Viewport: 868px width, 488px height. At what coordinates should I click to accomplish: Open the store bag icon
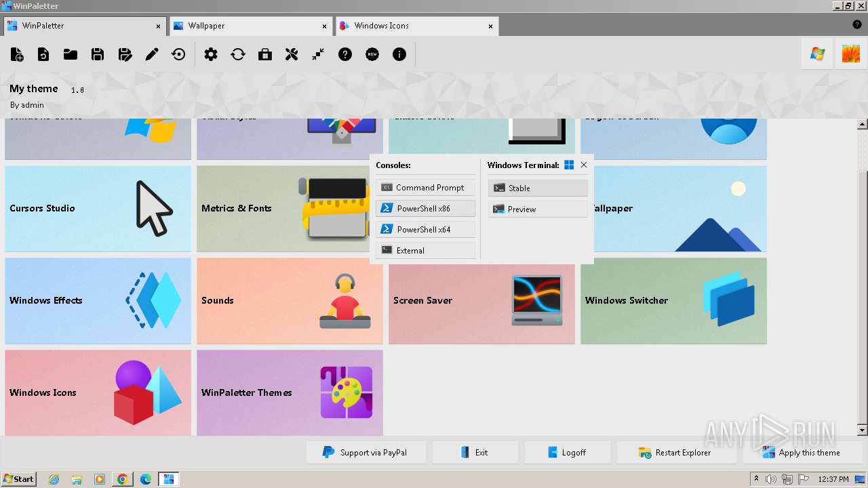click(265, 54)
